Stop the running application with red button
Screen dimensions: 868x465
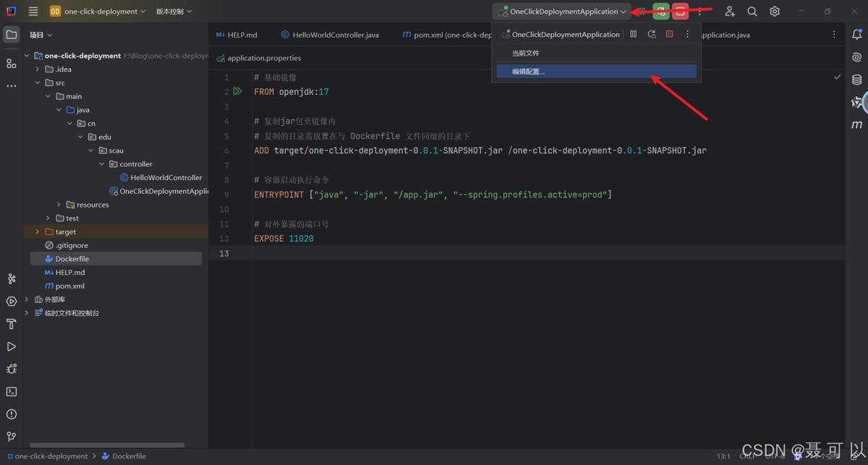click(x=680, y=12)
